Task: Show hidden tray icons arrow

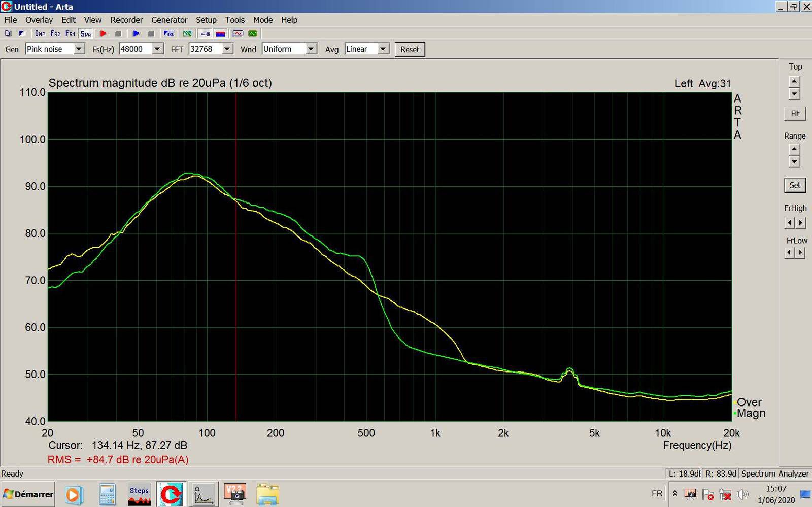Action: coord(675,494)
